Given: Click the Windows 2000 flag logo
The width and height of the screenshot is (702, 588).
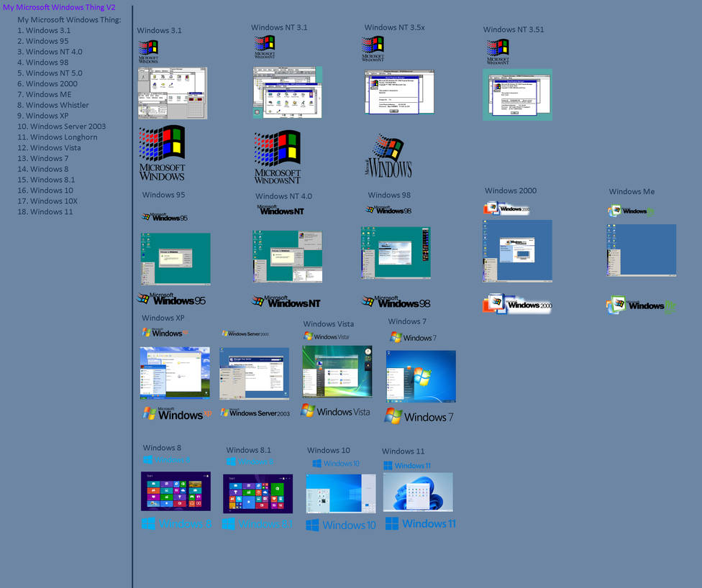Looking at the screenshot, I should pyautogui.click(x=517, y=303).
